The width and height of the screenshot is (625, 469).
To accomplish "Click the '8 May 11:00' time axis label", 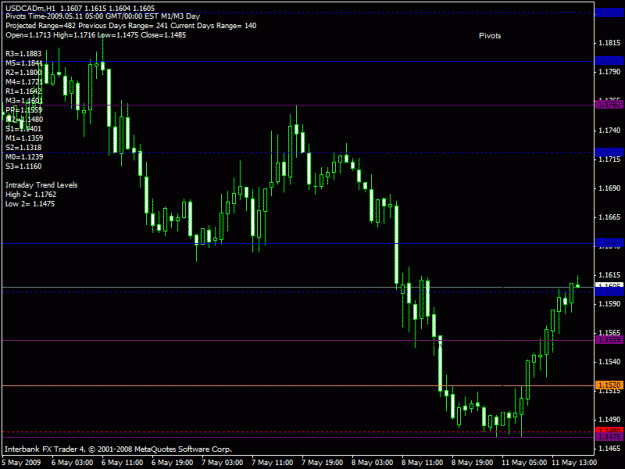I will pyautogui.click(x=422, y=463).
